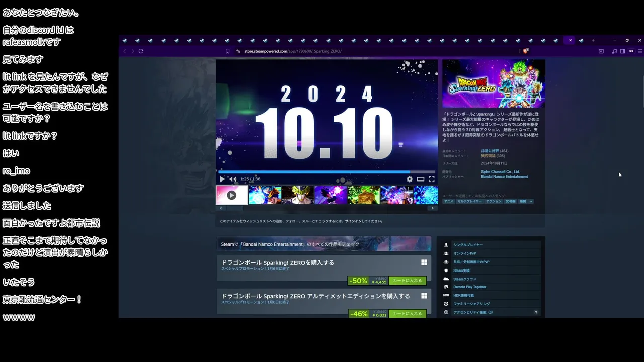Click the music note media control icon
This screenshot has width=644, height=362.
click(614, 51)
